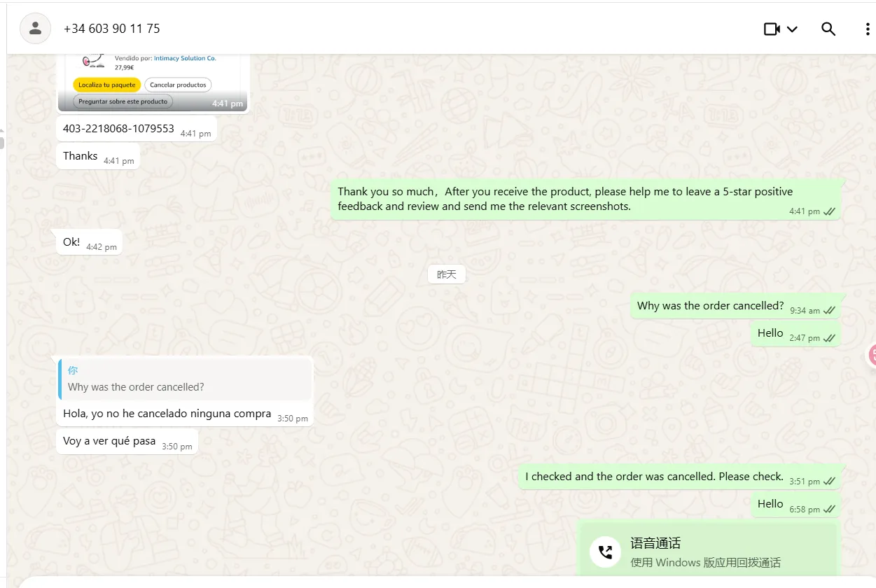Click the voice call phone icon
Viewport: 876px width, 588px height.
605,552
